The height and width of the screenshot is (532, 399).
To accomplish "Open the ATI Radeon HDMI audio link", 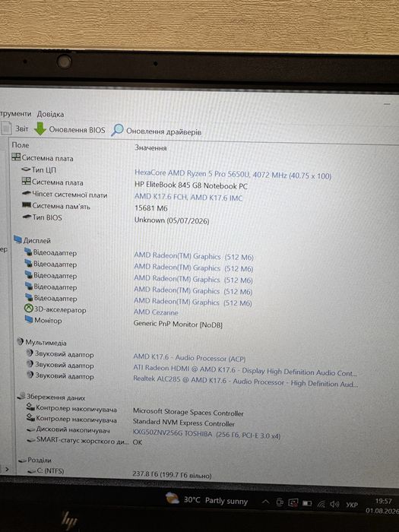I will point(245,371).
